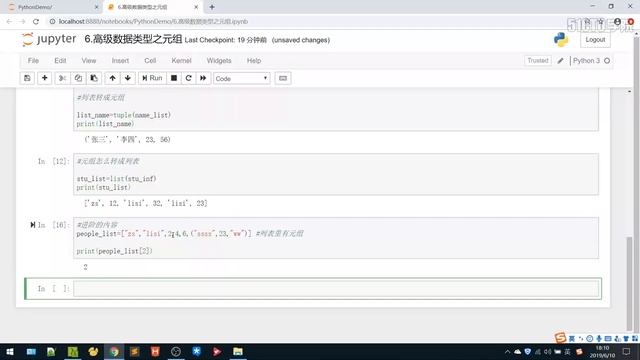Open the Kernel menu

[181, 60]
